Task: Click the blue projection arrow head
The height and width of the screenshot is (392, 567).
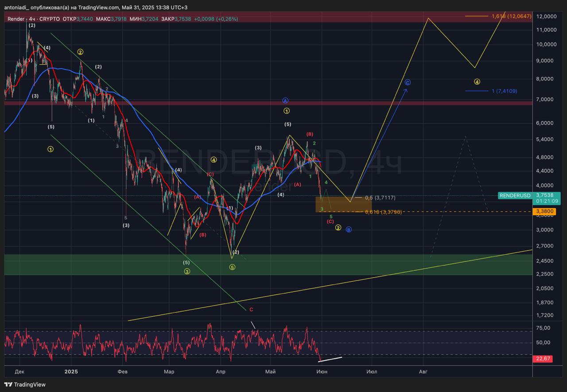Action: (405, 91)
